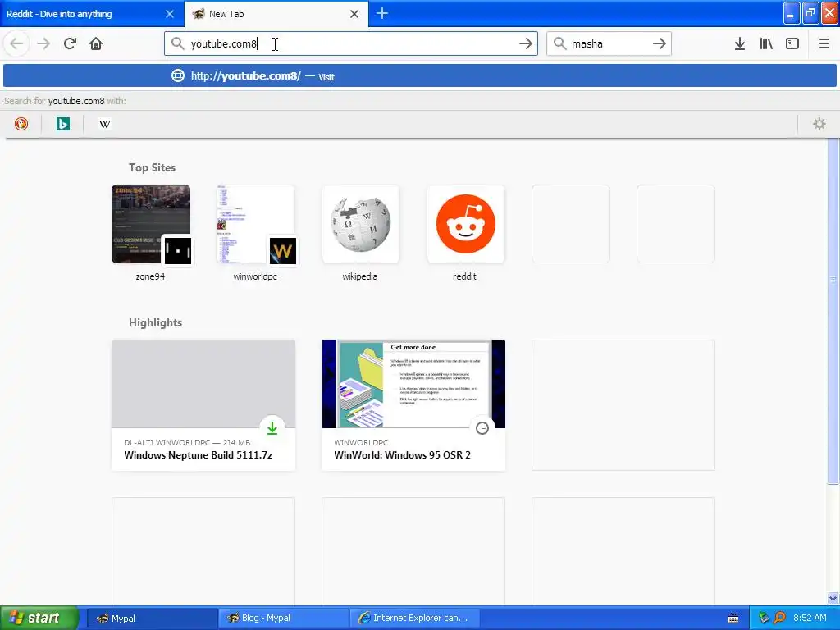
Task: Click clock history badge on WinWorld card
Action: (x=482, y=428)
